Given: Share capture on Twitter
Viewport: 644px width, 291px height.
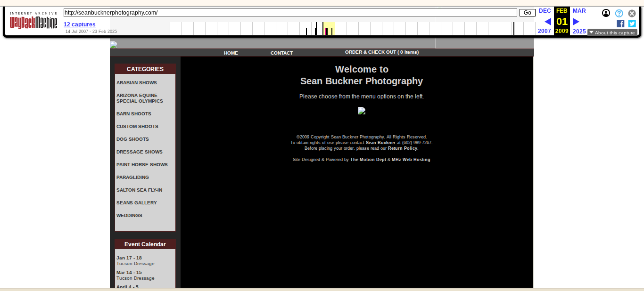Looking at the screenshot, I should tap(632, 24).
